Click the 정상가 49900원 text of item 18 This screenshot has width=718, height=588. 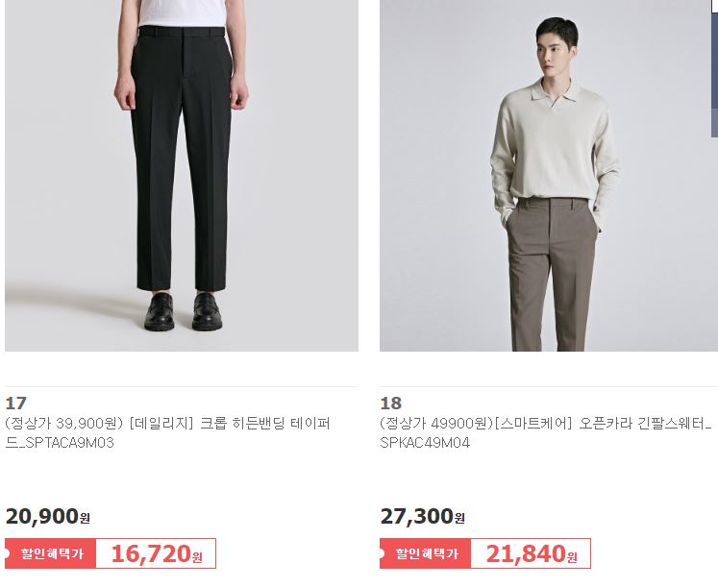pos(436,424)
